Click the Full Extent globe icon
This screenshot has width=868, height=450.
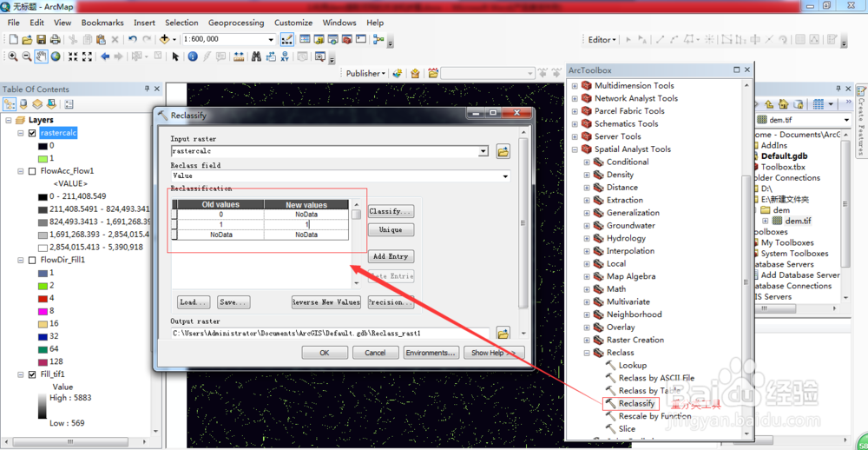56,56
